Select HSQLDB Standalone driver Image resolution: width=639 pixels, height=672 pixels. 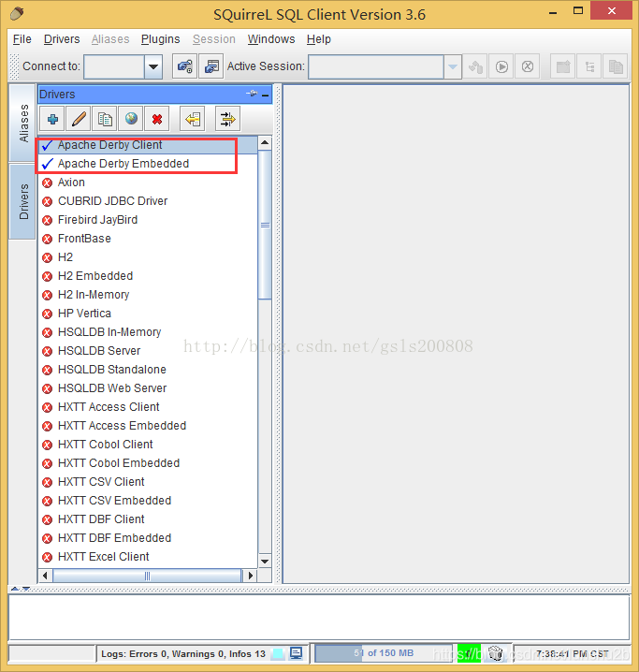pos(148,370)
